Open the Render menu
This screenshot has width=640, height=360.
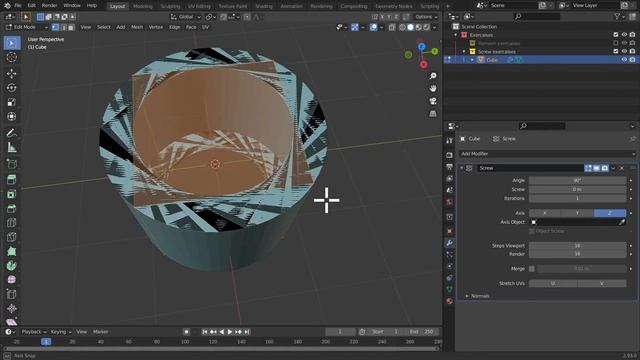pos(49,6)
